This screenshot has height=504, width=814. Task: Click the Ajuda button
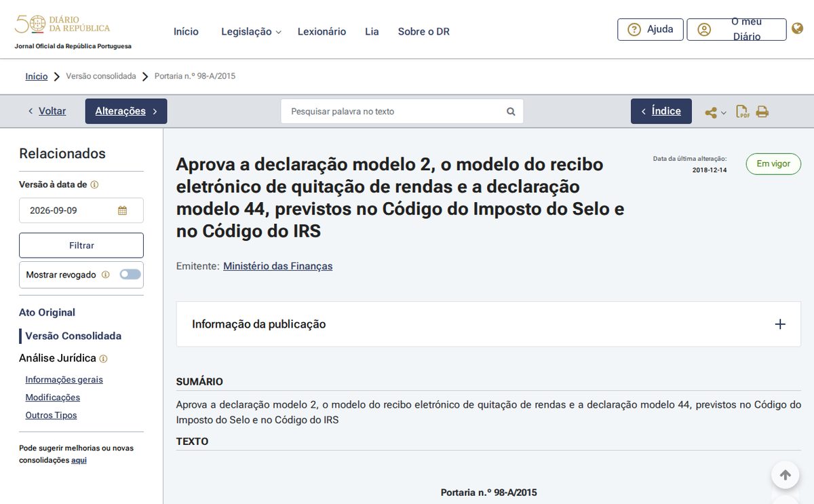pyautogui.click(x=651, y=29)
